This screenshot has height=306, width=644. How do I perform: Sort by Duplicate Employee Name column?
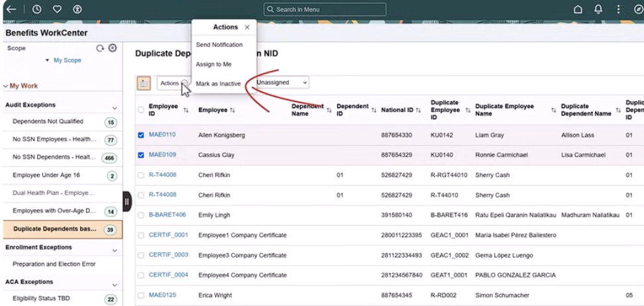click(555, 110)
